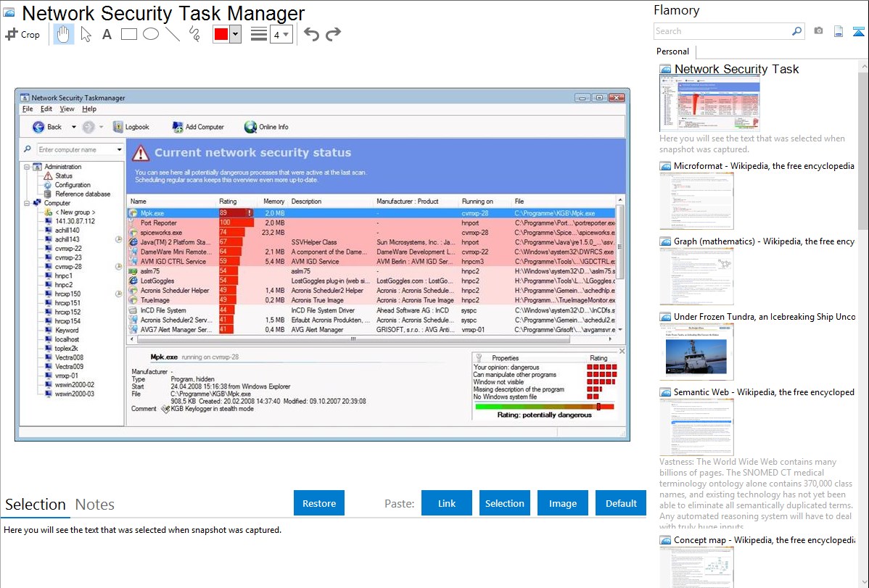The height and width of the screenshot is (588, 869).
Task: Select computer achill140 in the tree
Action: (67, 230)
